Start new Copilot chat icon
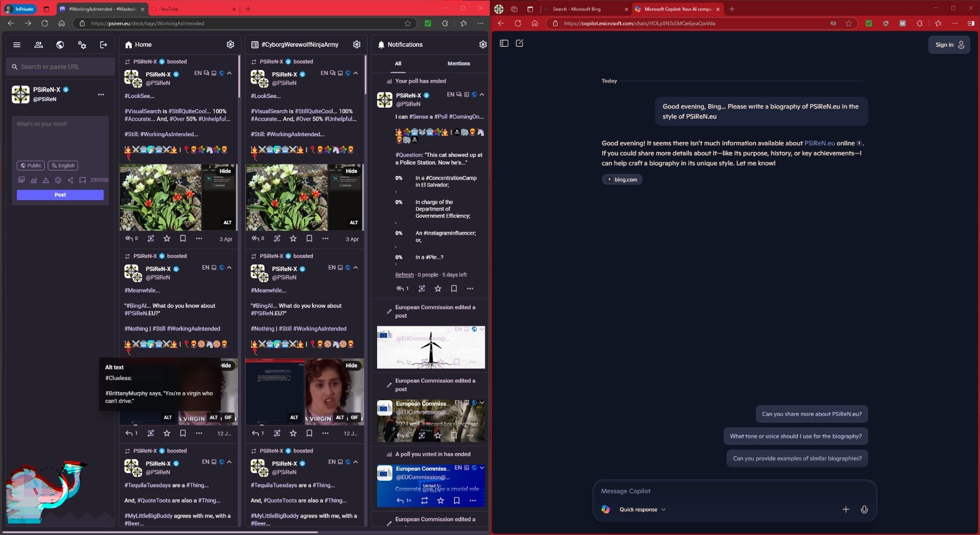 [519, 43]
